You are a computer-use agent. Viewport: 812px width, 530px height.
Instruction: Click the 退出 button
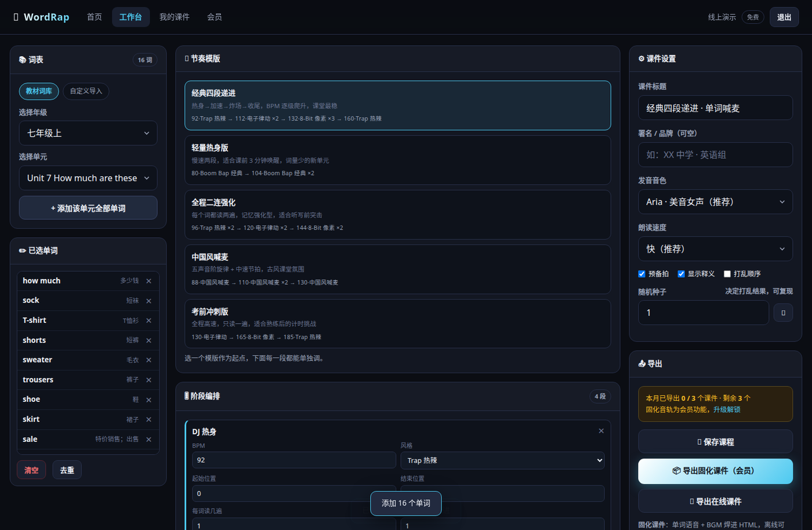784,17
